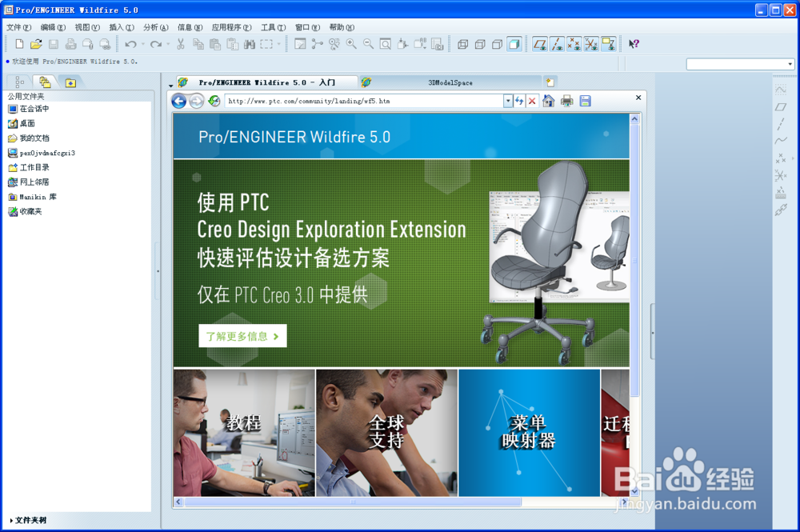Click the Redo arrow icon
Screen dimensions: 800x532
(156, 44)
